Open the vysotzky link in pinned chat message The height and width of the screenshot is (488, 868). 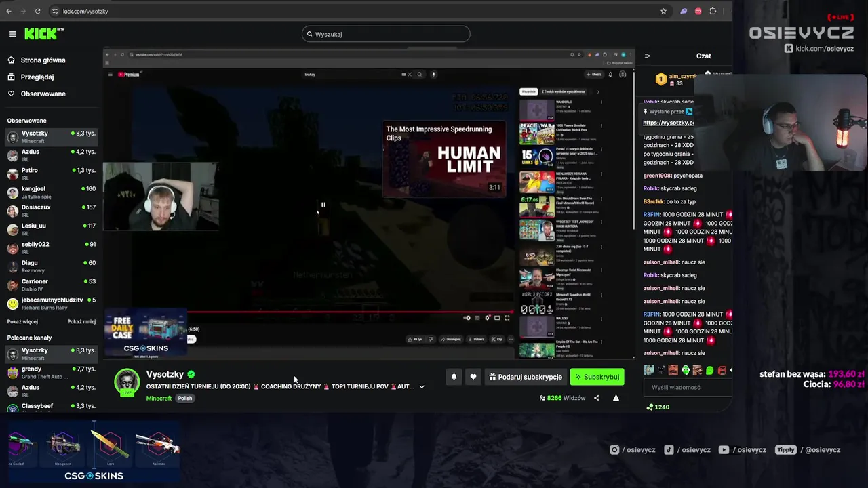click(x=668, y=123)
